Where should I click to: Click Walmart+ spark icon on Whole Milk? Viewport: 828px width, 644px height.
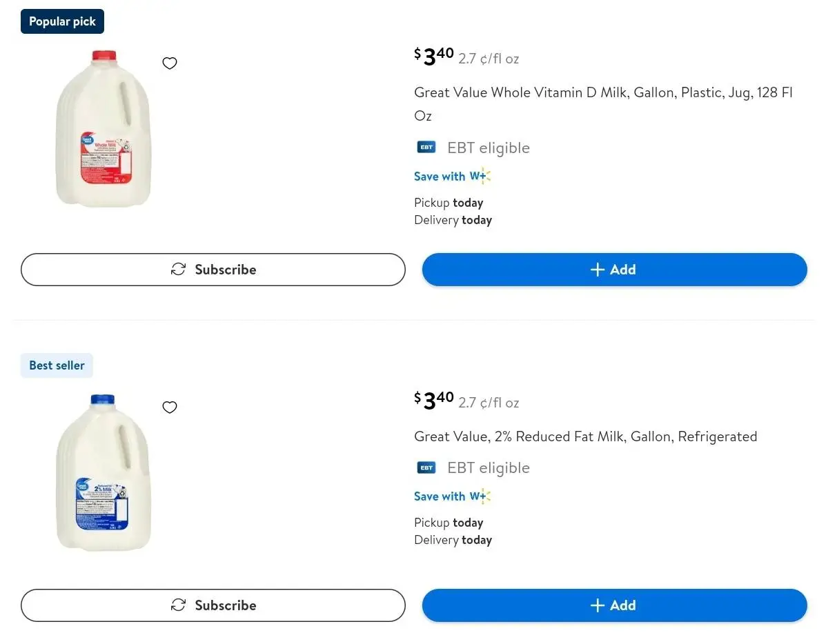click(481, 176)
